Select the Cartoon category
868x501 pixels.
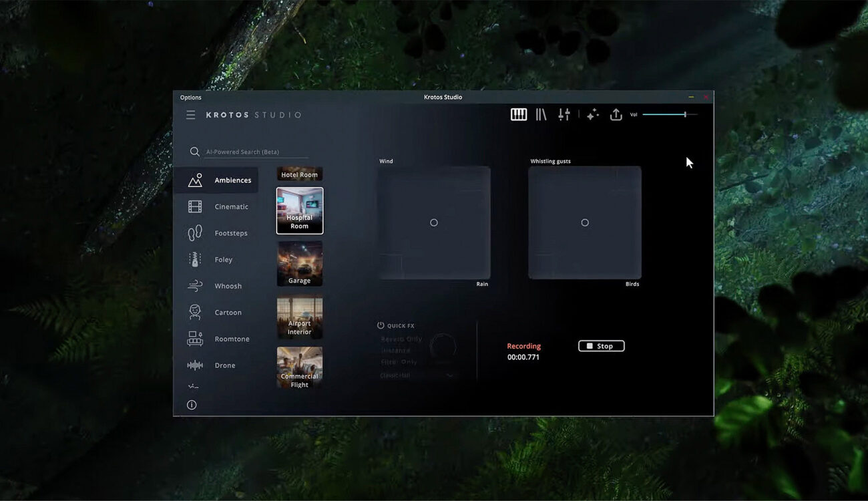tap(216, 313)
